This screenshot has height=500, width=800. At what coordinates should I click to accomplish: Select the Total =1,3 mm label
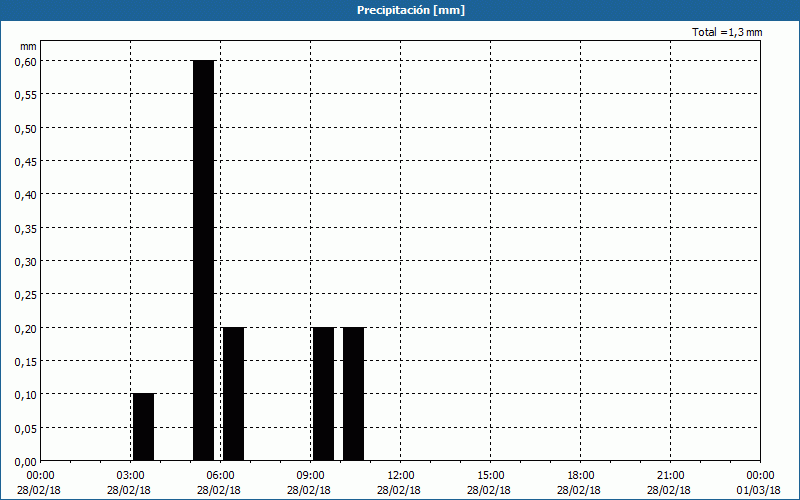point(727,32)
